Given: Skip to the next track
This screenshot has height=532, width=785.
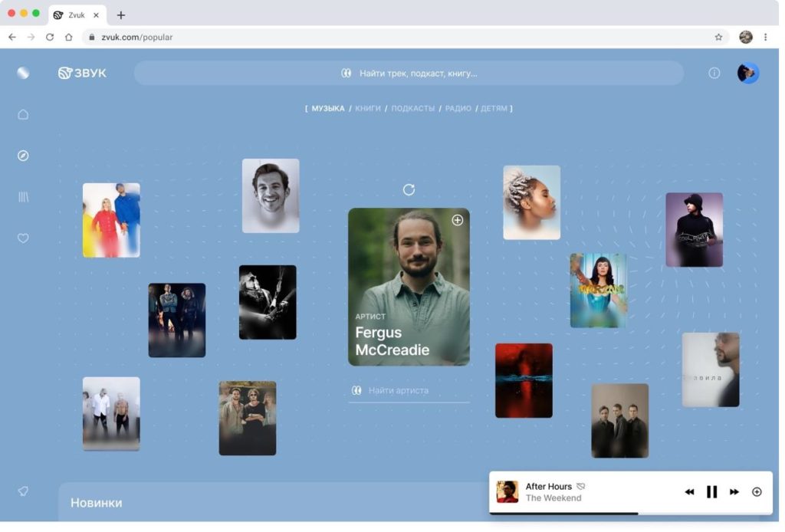Looking at the screenshot, I should [734, 492].
